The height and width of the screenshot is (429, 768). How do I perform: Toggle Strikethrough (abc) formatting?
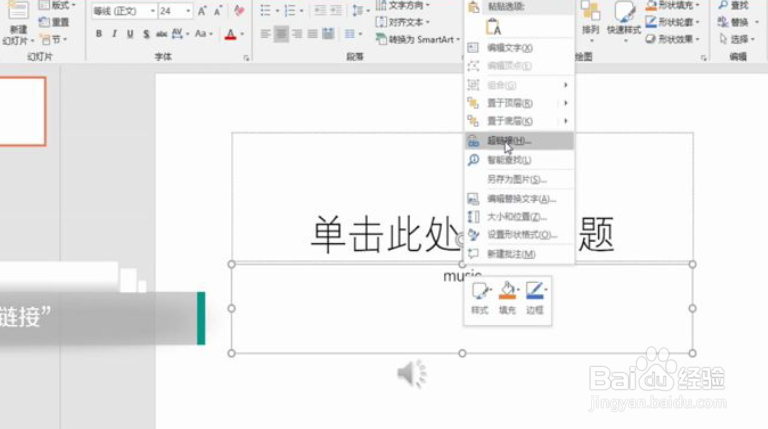click(x=161, y=34)
